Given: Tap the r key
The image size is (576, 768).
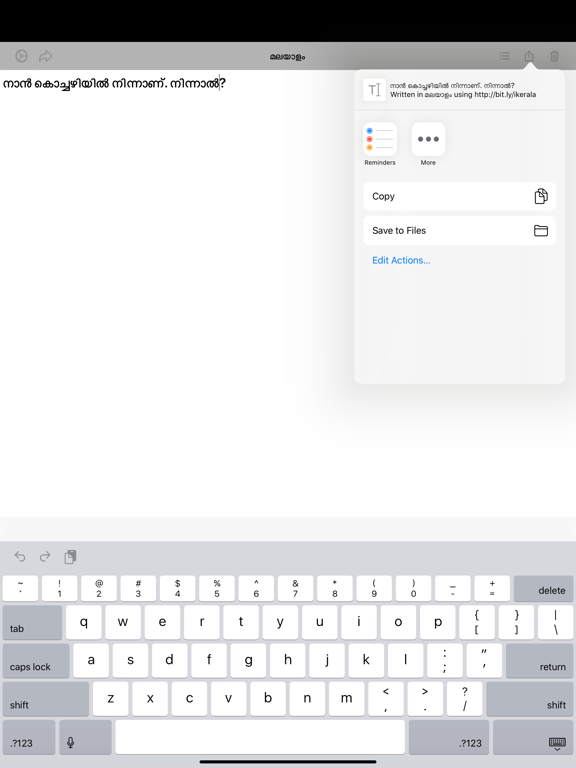Looking at the screenshot, I should tap(202, 623).
